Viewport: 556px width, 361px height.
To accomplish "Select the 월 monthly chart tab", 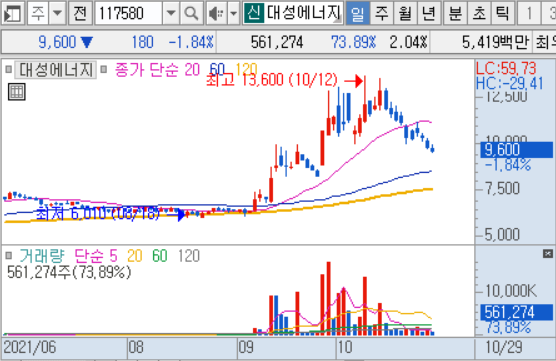I will click(405, 13).
